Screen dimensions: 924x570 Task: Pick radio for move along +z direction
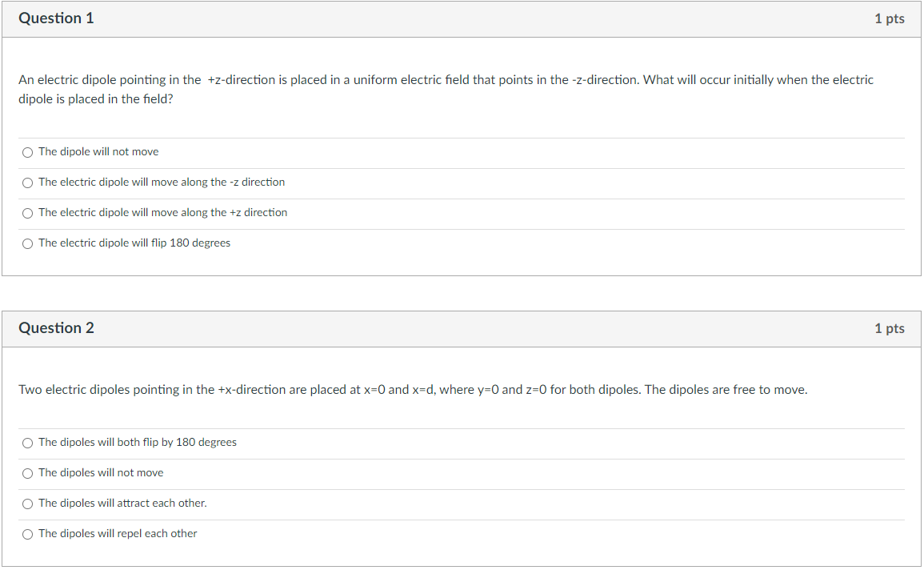pyautogui.click(x=28, y=214)
